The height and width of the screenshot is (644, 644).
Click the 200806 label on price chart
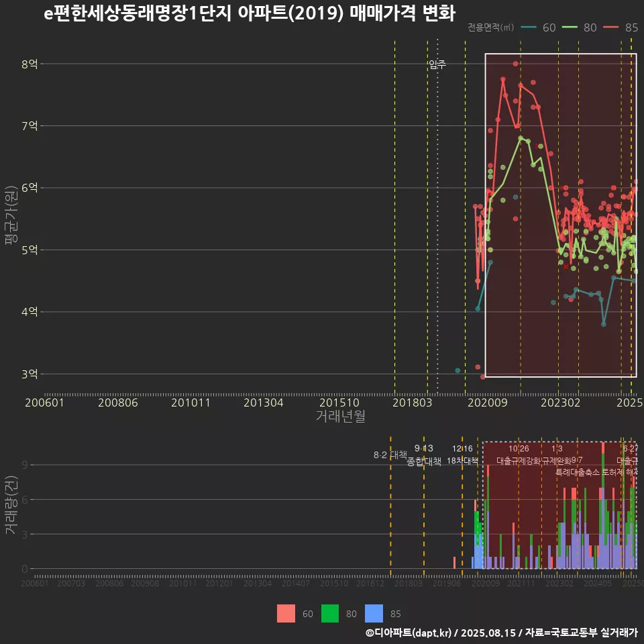click(x=118, y=402)
